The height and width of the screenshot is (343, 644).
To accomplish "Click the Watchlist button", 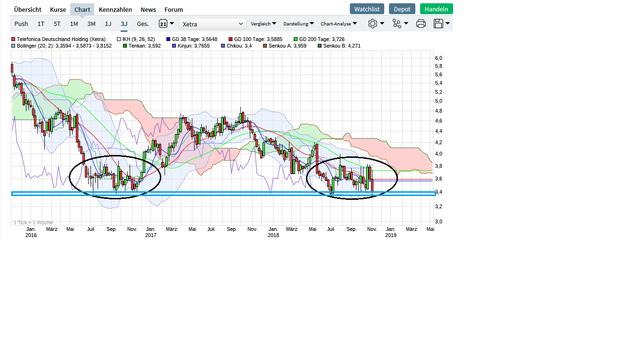I will point(367,8).
